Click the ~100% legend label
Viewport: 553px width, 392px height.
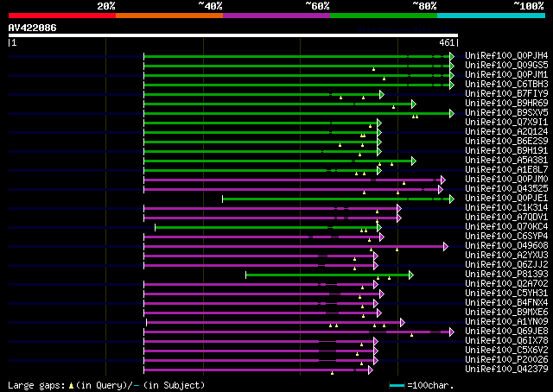pos(529,6)
